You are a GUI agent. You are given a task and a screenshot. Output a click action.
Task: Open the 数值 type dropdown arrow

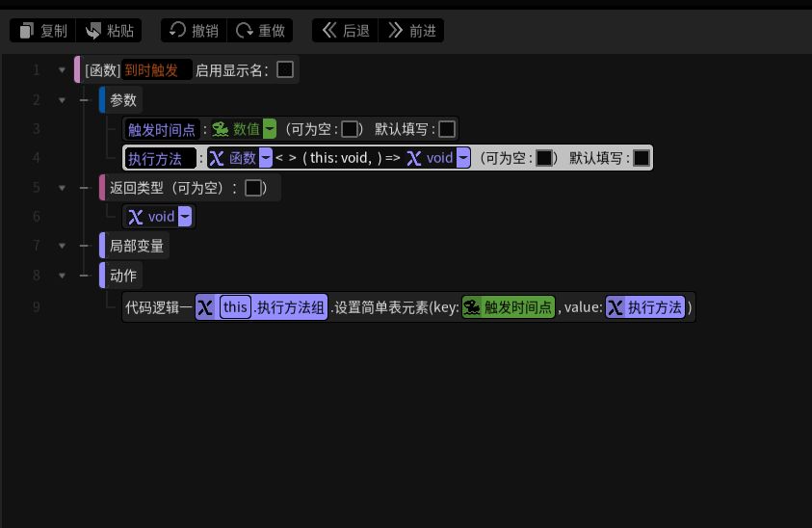tap(270, 129)
